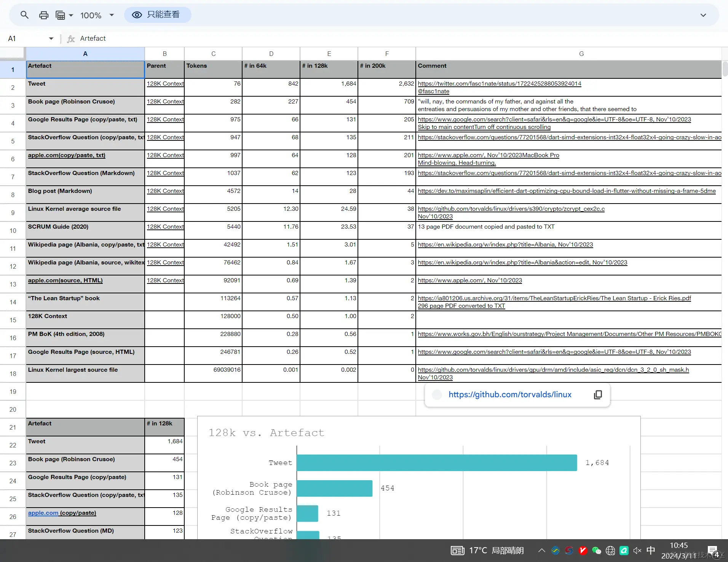
Task: Select the SCRUM Guide (2020) cell
Action: 85,230
